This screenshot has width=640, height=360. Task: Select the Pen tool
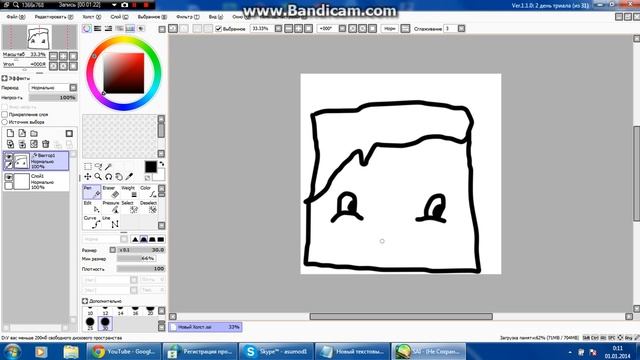pyautogui.click(x=92, y=192)
